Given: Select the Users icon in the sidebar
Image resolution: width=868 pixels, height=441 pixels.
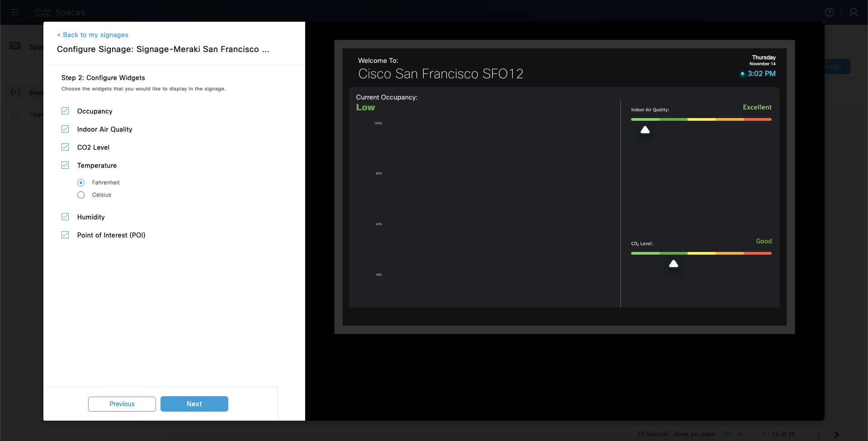Looking at the screenshot, I should point(16,114).
